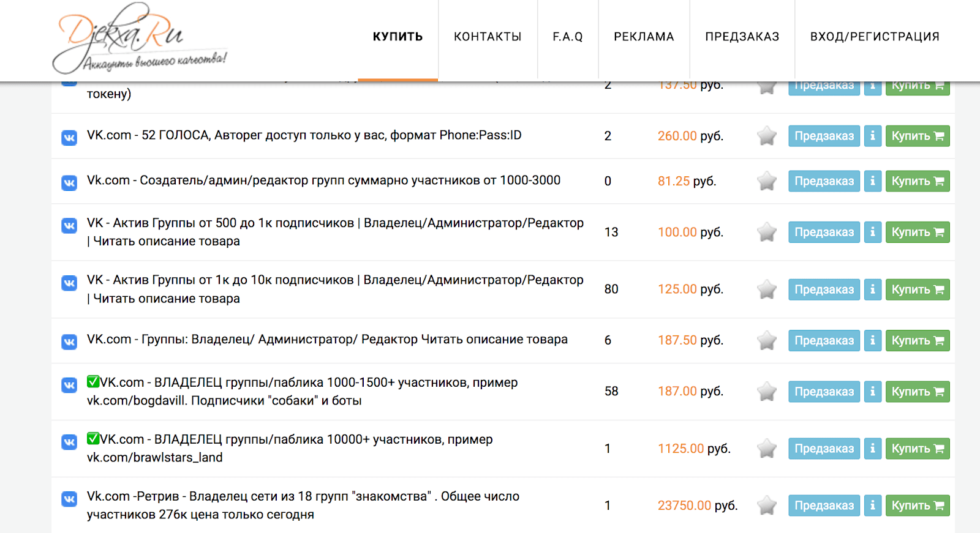Star the 1125.00 руб. brawlstars_land listing
This screenshot has width=980, height=533.
(767, 449)
